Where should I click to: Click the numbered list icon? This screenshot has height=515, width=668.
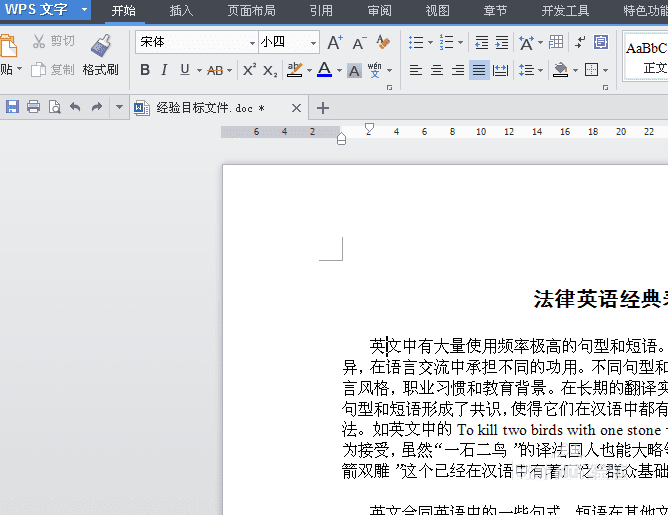[x=446, y=42]
